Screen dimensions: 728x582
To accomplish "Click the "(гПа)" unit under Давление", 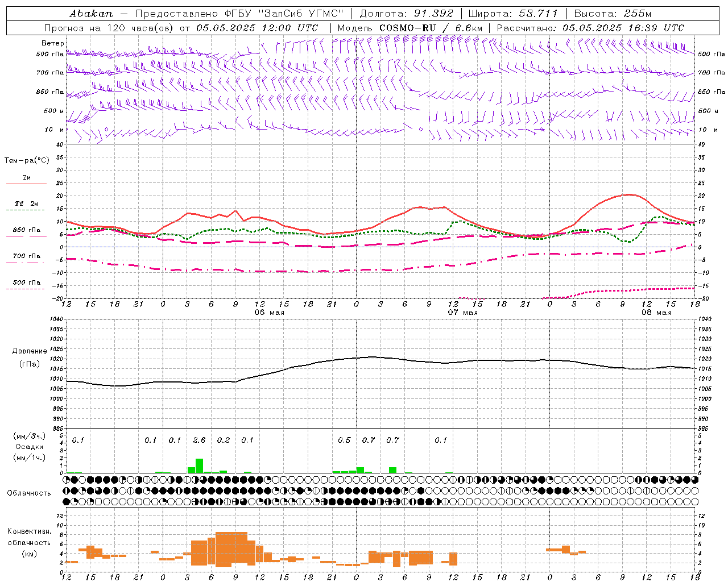I will (x=30, y=364).
